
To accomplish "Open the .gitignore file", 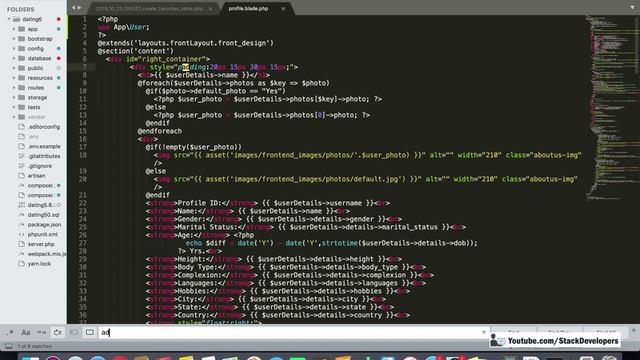I will [x=40, y=166].
